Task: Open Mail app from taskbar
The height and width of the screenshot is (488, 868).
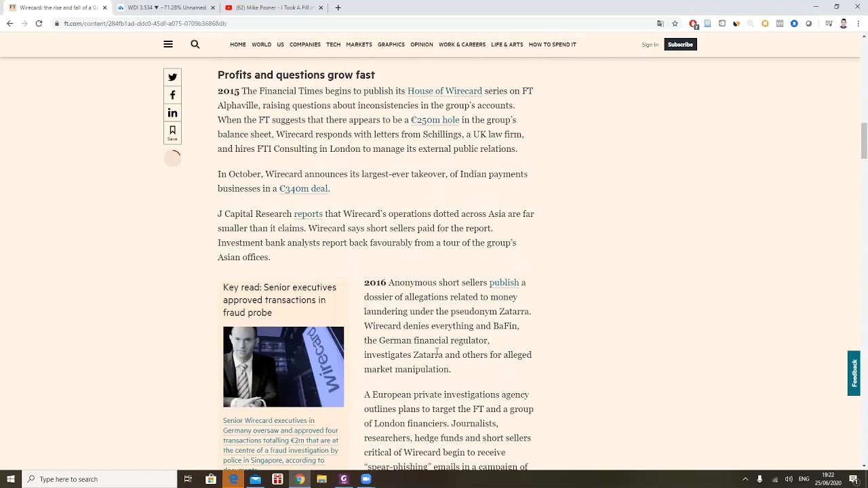Action: pos(255,479)
